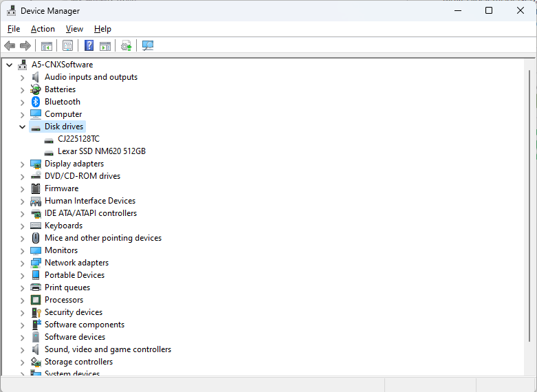Click the Print queues printer icon
The image size is (537, 392).
(36, 287)
